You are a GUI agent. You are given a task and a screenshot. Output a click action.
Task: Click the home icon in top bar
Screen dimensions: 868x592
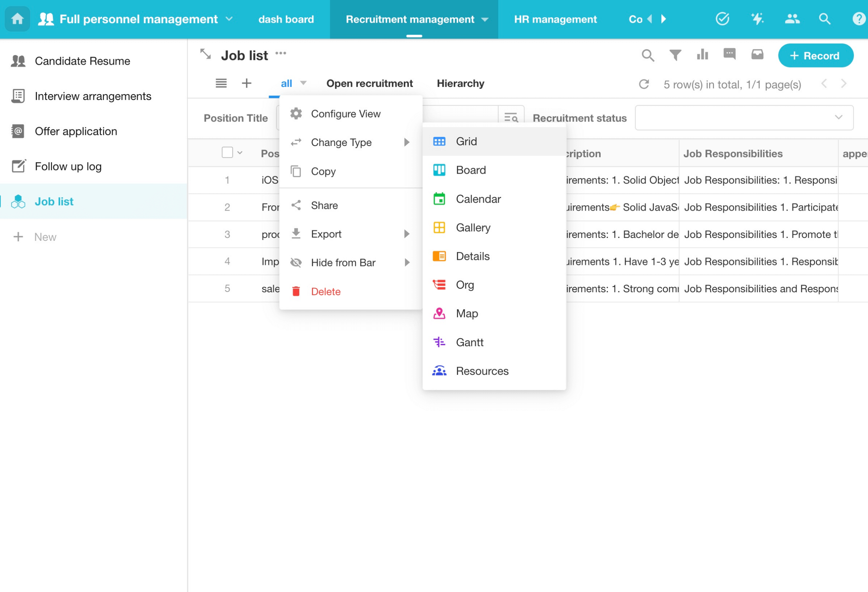coord(17,19)
